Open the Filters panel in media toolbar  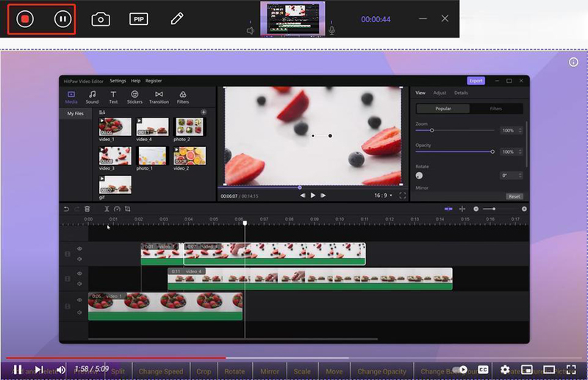click(182, 97)
